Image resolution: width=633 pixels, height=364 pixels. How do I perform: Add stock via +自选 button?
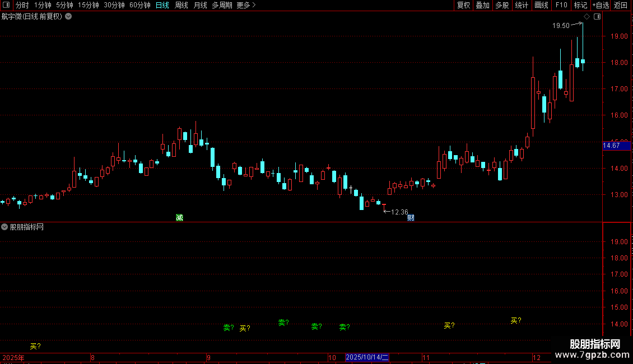coord(601,5)
